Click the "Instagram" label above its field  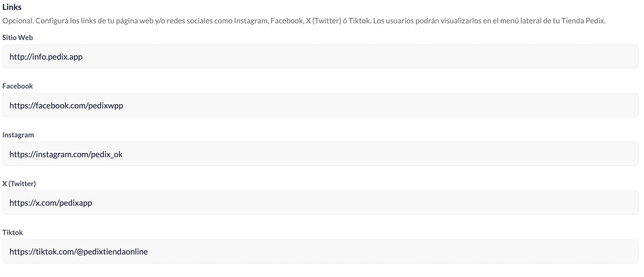(18, 135)
